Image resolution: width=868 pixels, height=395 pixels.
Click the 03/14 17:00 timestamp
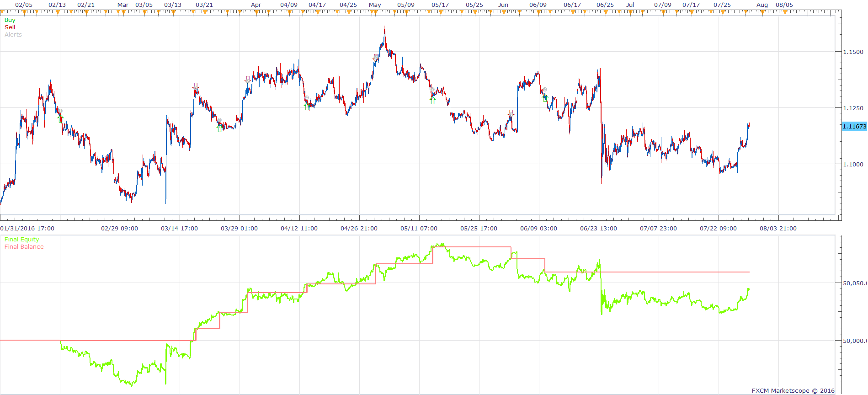(x=179, y=228)
